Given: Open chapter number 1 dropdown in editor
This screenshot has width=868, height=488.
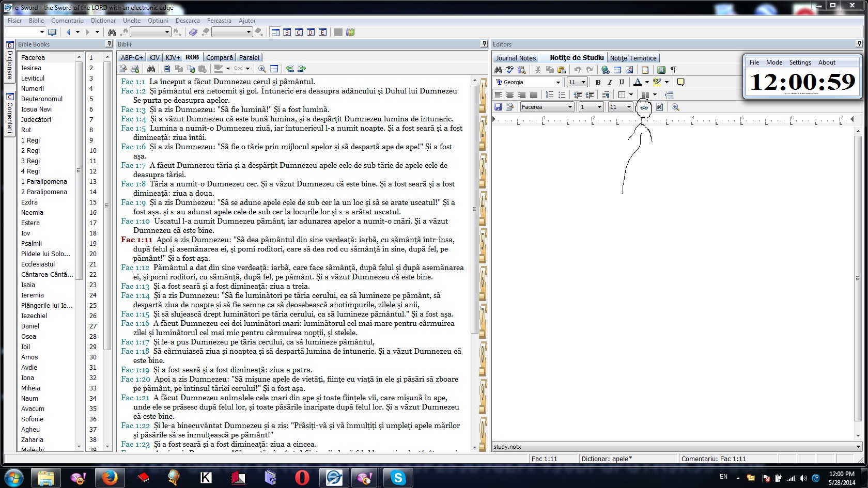Looking at the screenshot, I should [599, 107].
